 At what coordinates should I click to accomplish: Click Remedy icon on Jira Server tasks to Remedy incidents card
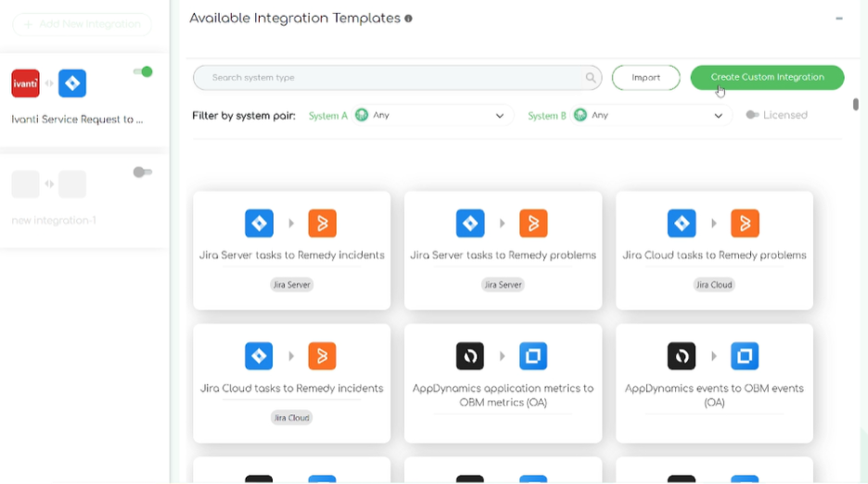click(322, 223)
